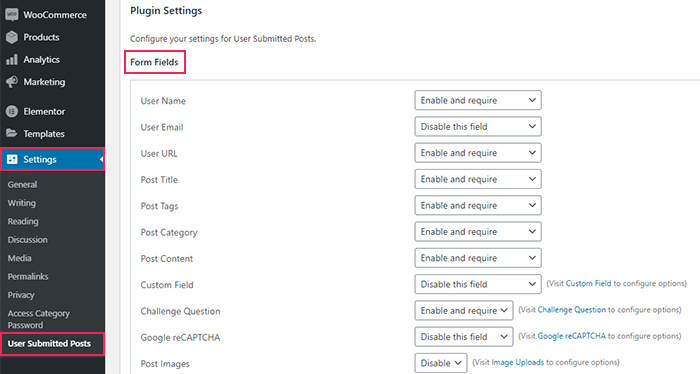Go to the Permalinks settings submenu
700x374 pixels.
coord(28,277)
